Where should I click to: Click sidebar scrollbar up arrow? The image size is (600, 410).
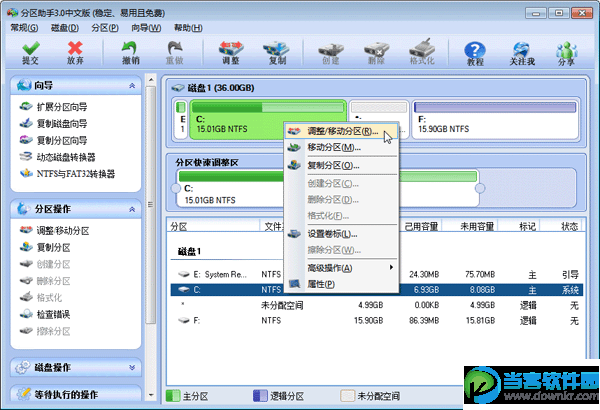point(151,80)
